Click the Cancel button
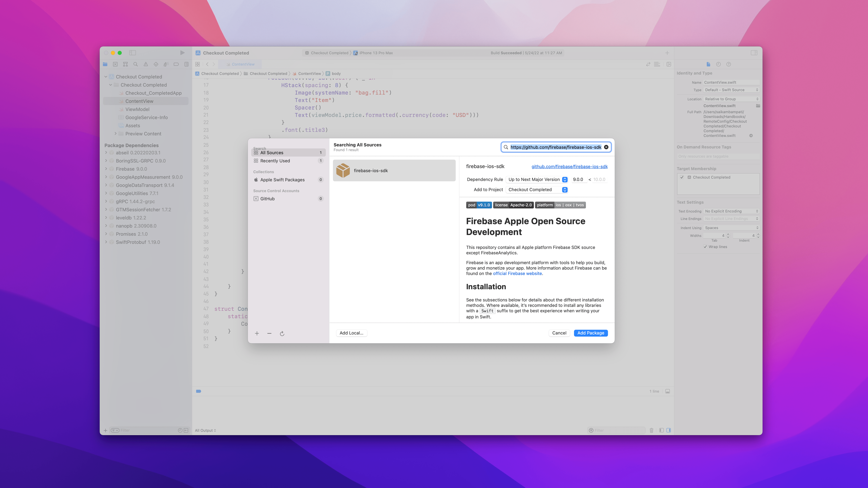This screenshot has height=488, width=868. 559,333
